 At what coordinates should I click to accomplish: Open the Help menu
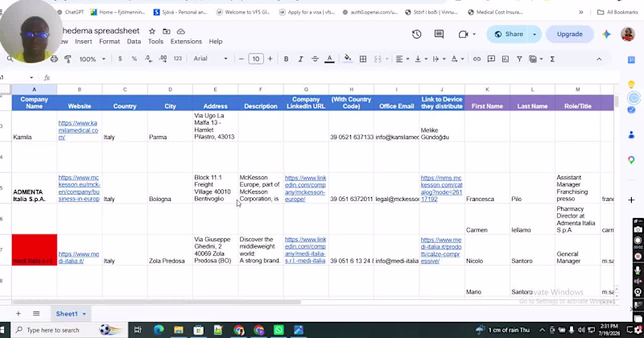coord(216,42)
